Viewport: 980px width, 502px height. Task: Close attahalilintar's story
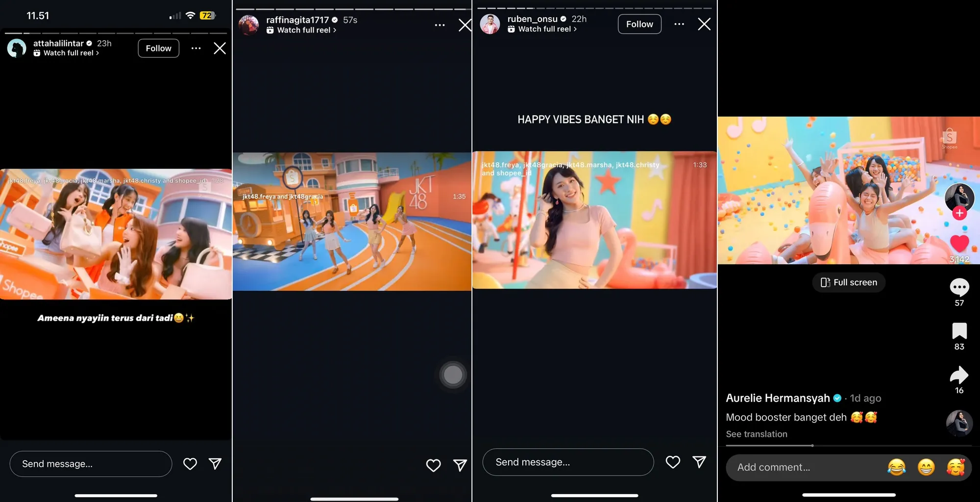(x=220, y=48)
